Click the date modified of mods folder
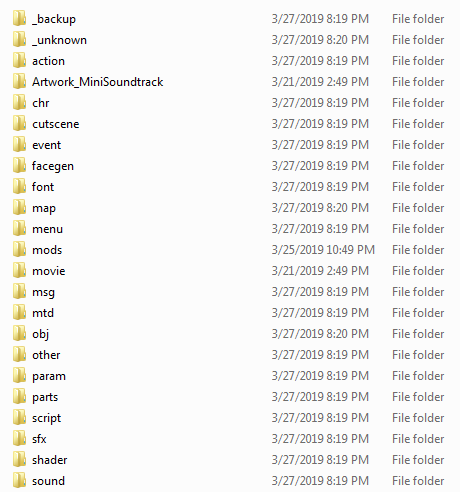Image resolution: width=460 pixels, height=492 pixels. tap(323, 250)
